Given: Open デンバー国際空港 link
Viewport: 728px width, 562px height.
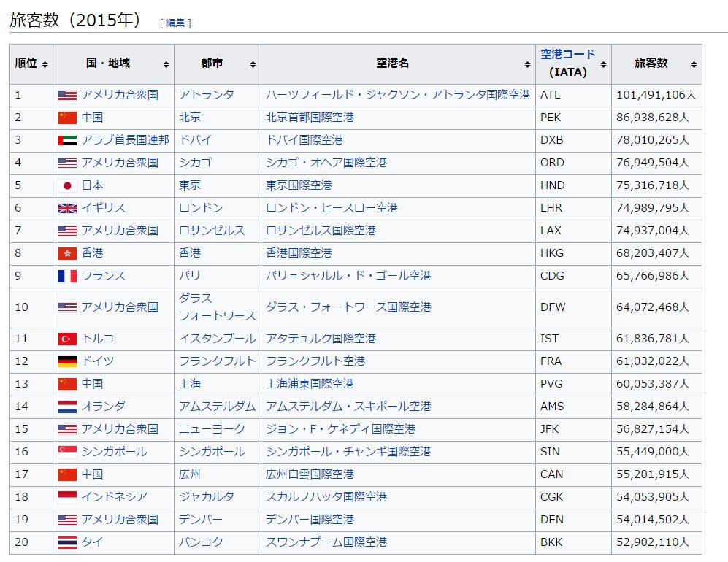Looking at the screenshot, I should coord(310,520).
